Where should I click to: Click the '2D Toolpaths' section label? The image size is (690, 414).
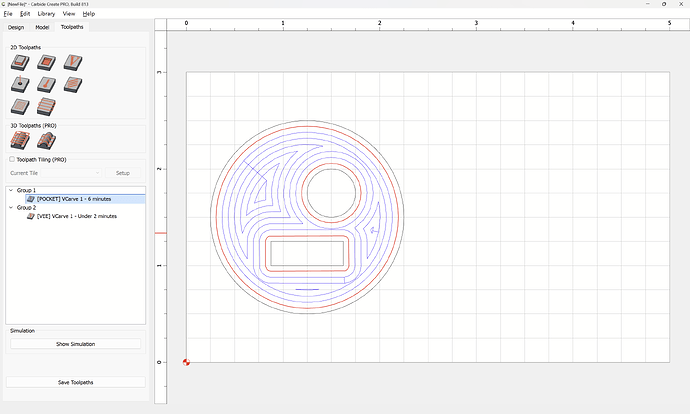(26, 47)
